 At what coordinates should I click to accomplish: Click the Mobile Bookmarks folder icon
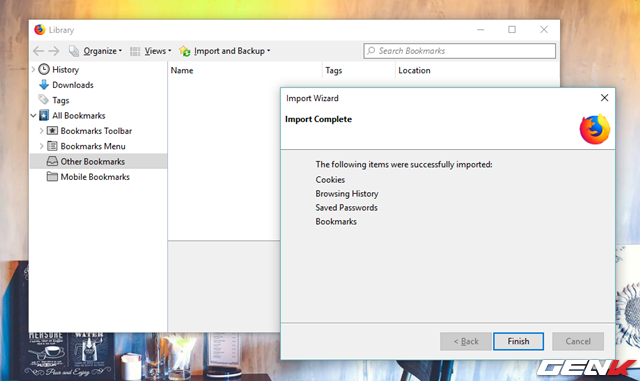[x=52, y=176]
